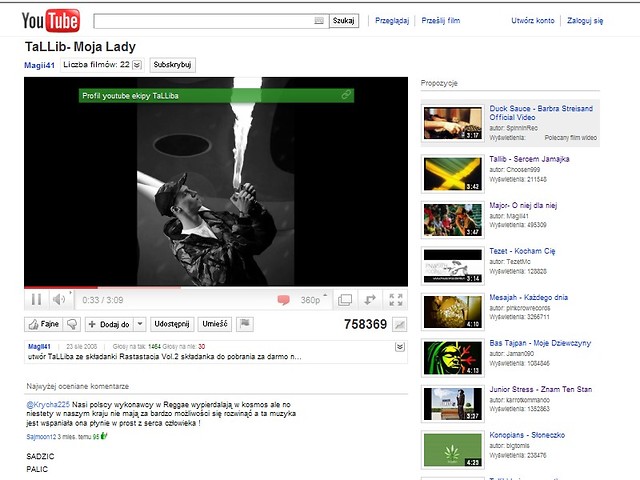Open the Przeglądaj menu link
This screenshot has height=480, width=640.
[392, 20]
